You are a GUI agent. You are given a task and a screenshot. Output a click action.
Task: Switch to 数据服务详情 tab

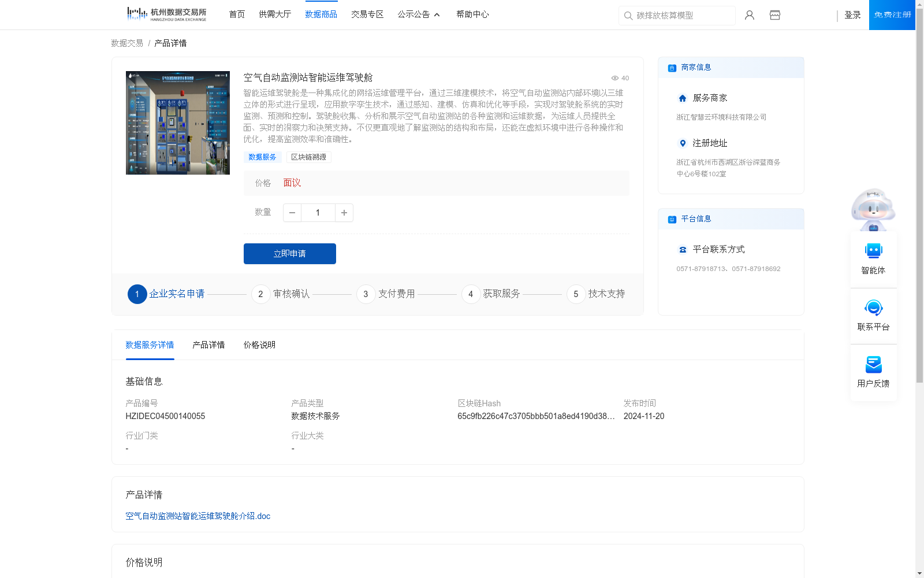(150, 345)
